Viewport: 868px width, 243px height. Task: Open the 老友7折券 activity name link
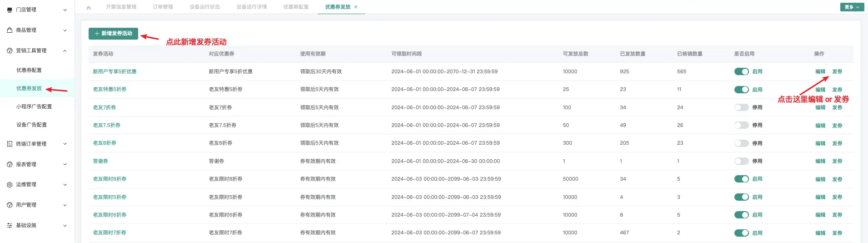pos(105,107)
